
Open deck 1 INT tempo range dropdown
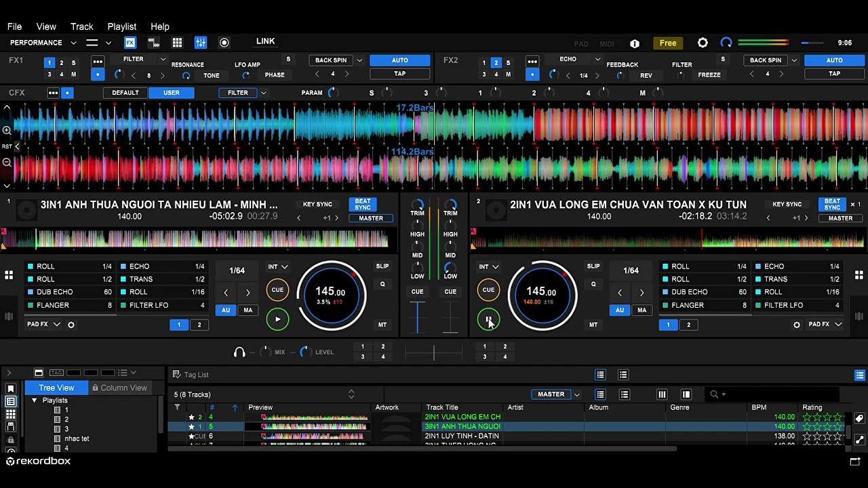[277, 266]
